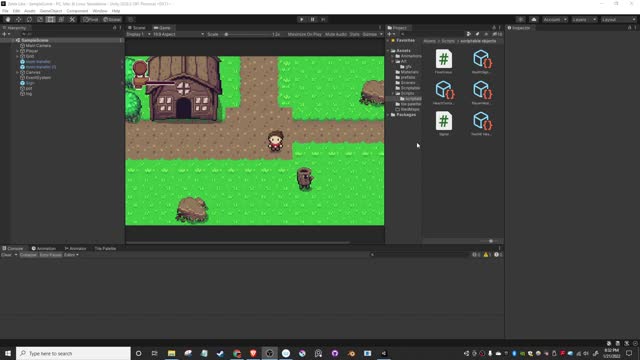Toggle Global/Local handle rotation
640x360 pixels.
tap(112, 20)
